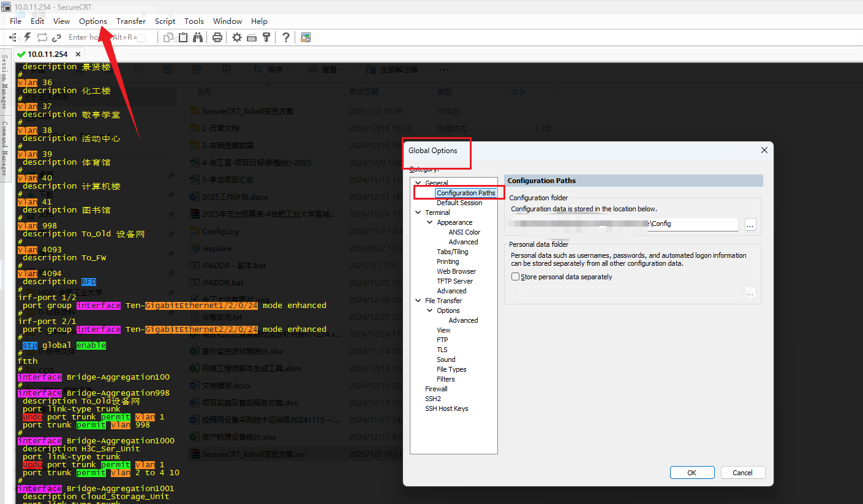Collapse the File Transfer section

tap(418, 300)
